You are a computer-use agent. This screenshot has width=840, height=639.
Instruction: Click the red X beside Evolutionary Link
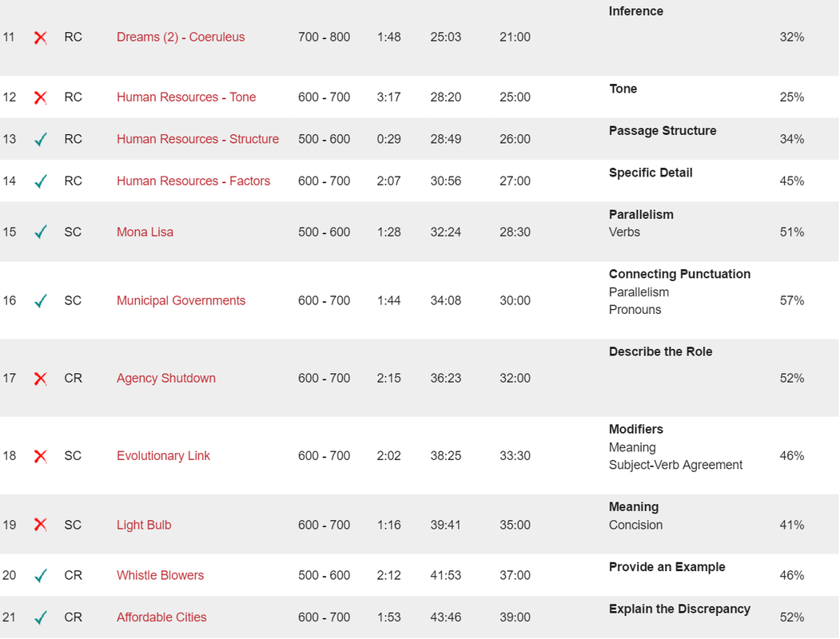[40, 456]
